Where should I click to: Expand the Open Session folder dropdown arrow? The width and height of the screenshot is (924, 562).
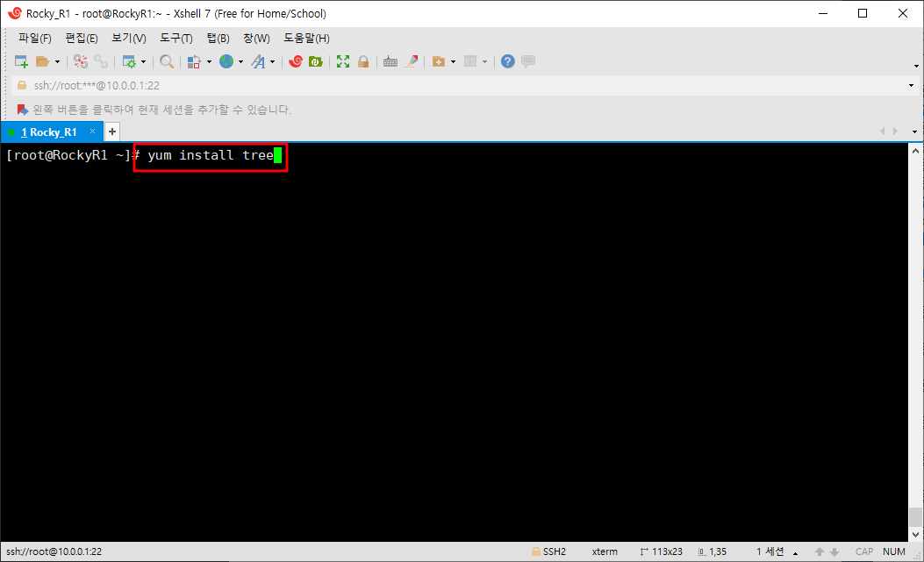pyautogui.click(x=57, y=62)
